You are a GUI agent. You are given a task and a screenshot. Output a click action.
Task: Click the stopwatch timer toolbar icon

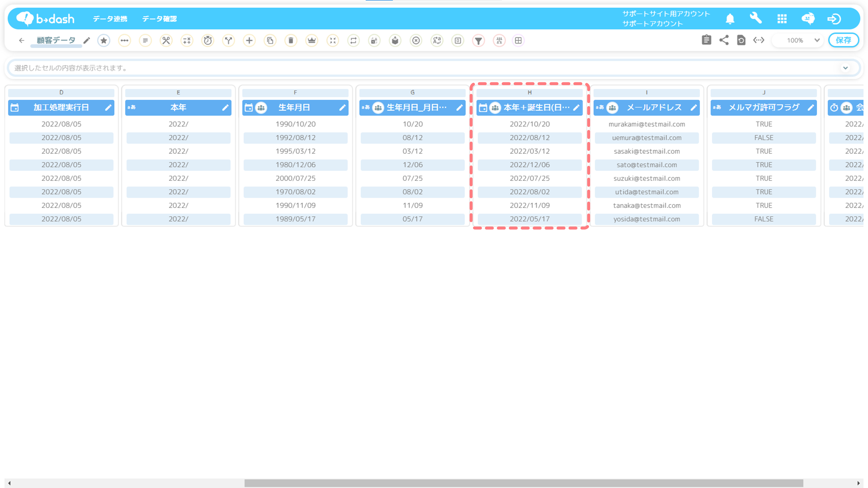point(208,40)
